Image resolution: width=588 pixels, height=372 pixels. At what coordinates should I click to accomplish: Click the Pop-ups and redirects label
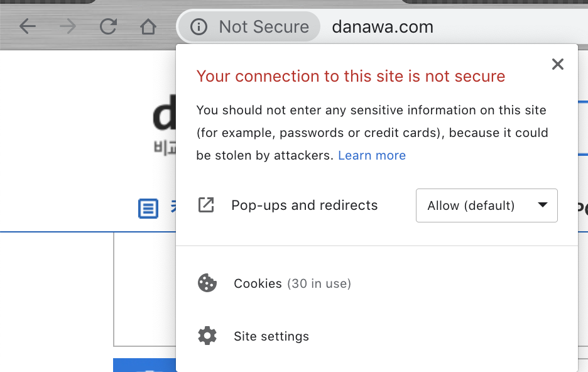coord(305,205)
